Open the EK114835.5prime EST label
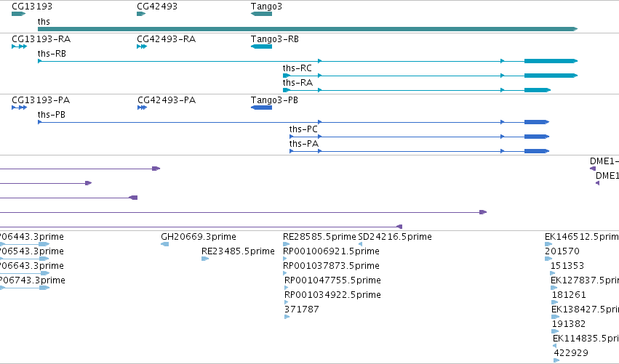Viewport: 619px width, 364px height. (586, 339)
